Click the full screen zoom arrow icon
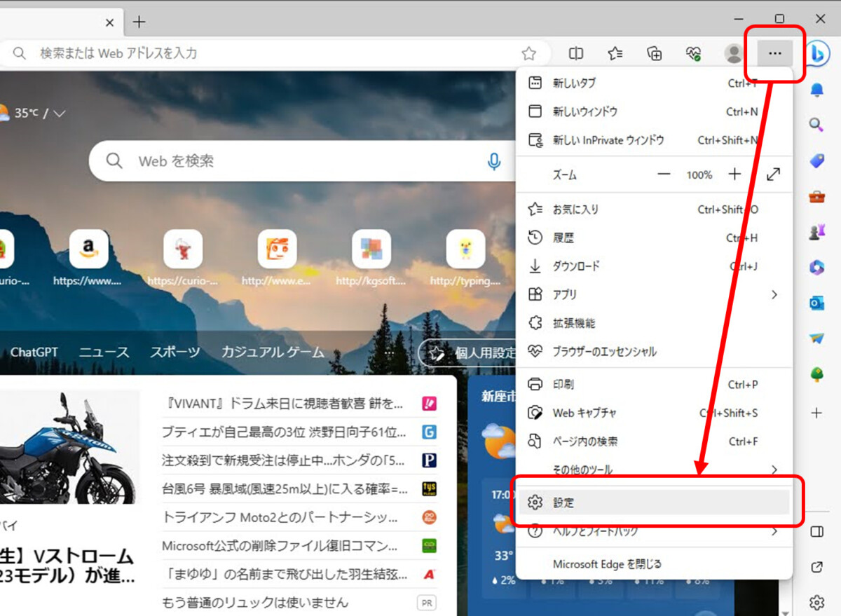 tap(774, 174)
